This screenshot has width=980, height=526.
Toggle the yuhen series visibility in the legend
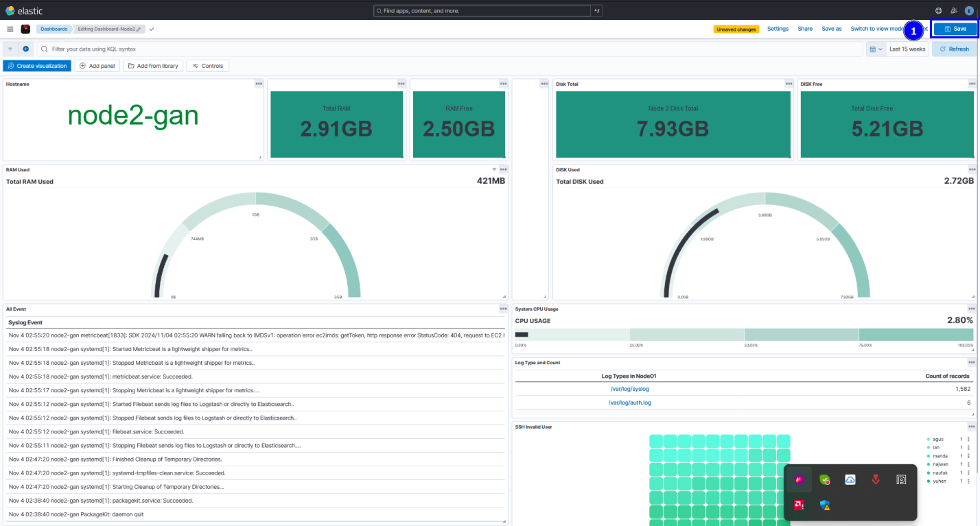coord(940,481)
